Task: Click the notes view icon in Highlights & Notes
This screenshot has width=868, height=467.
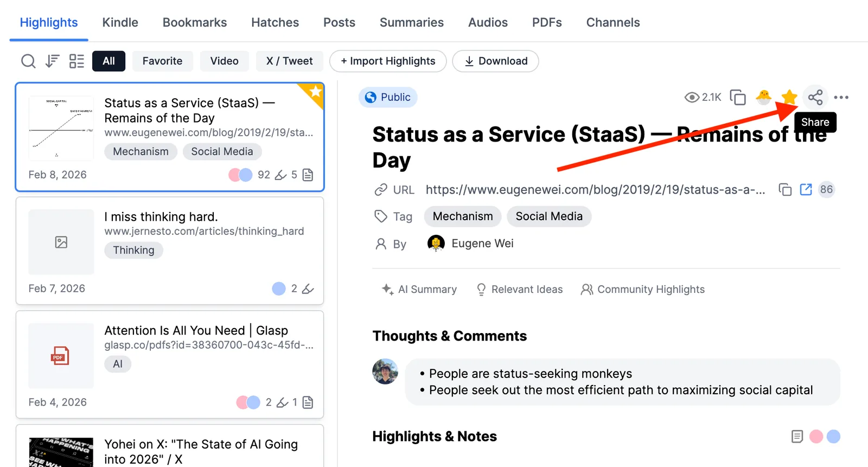Action: pos(797,437)
